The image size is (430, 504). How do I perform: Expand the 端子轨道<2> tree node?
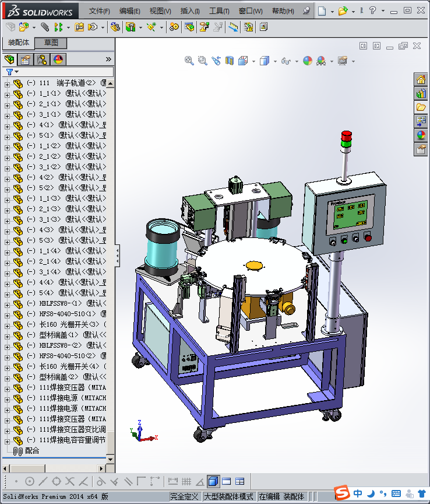coord(7,85)
